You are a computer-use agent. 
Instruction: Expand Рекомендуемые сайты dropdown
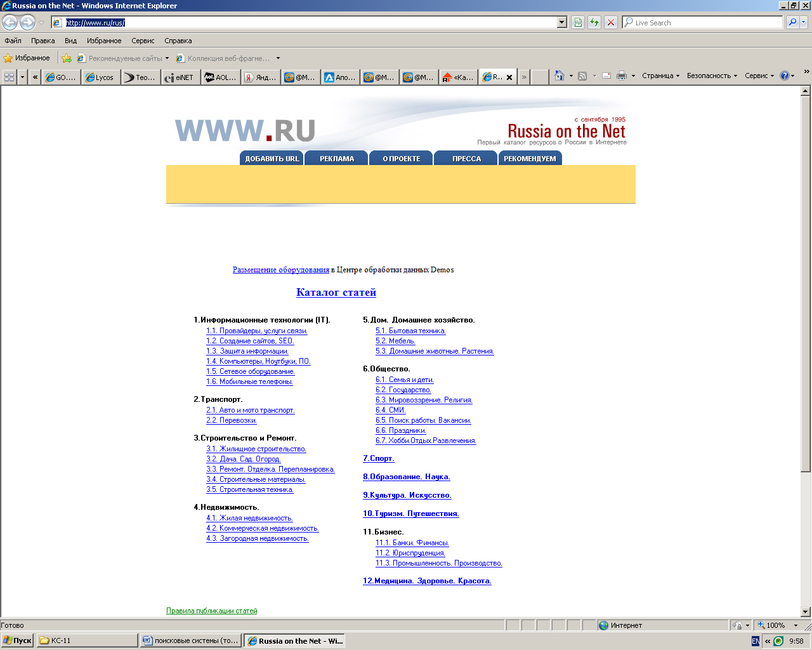click(167, 58)
